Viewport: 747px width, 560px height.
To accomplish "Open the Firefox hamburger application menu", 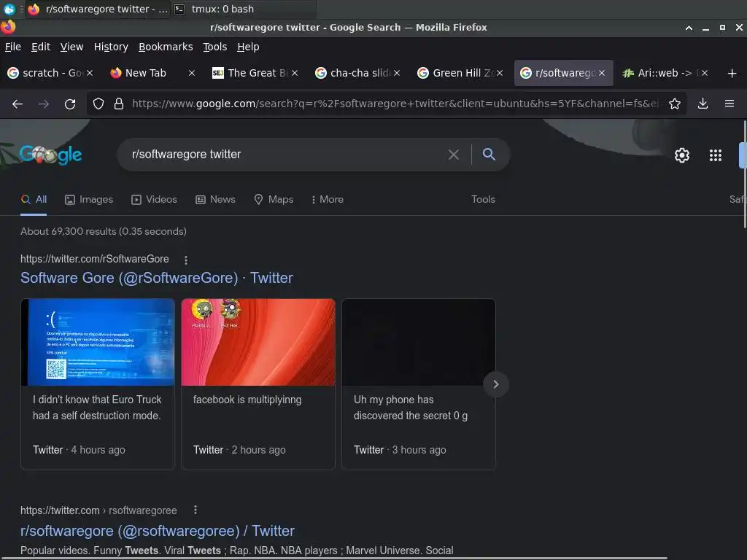I will 729,104.
